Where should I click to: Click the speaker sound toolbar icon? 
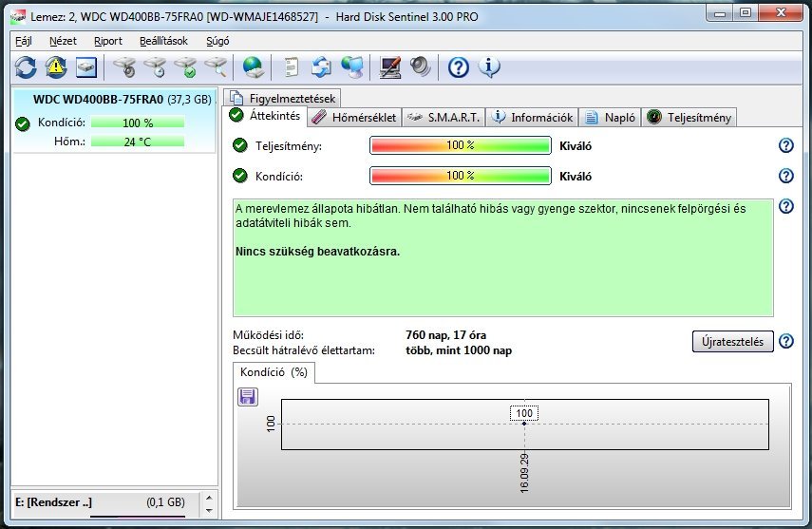pyautogui.click(x=420, y=67)
